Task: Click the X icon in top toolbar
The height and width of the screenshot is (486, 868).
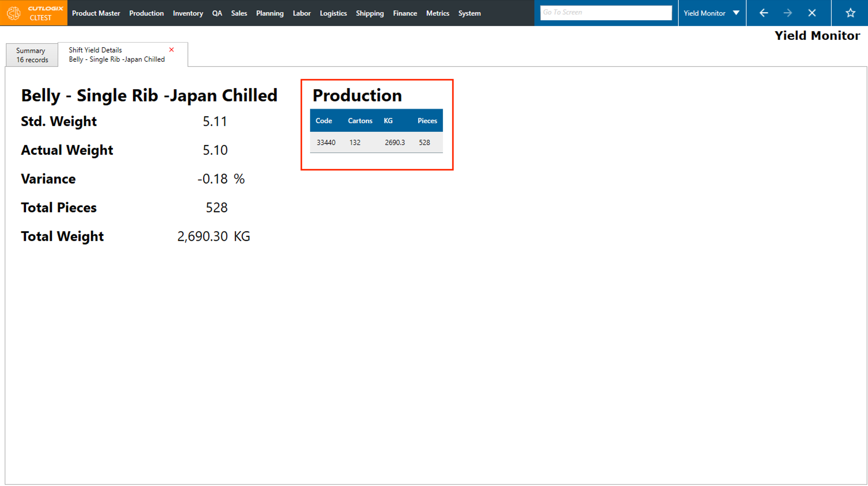Action: tap(812, 13)
